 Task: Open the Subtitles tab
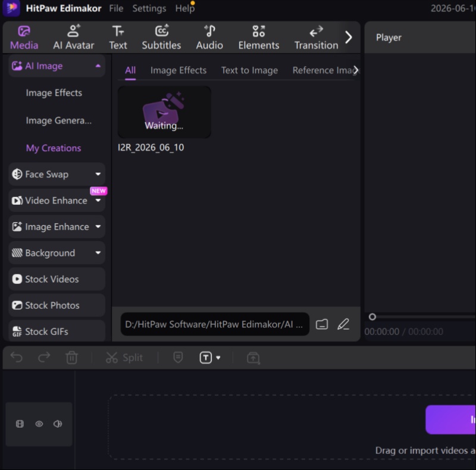coord(161,37)
